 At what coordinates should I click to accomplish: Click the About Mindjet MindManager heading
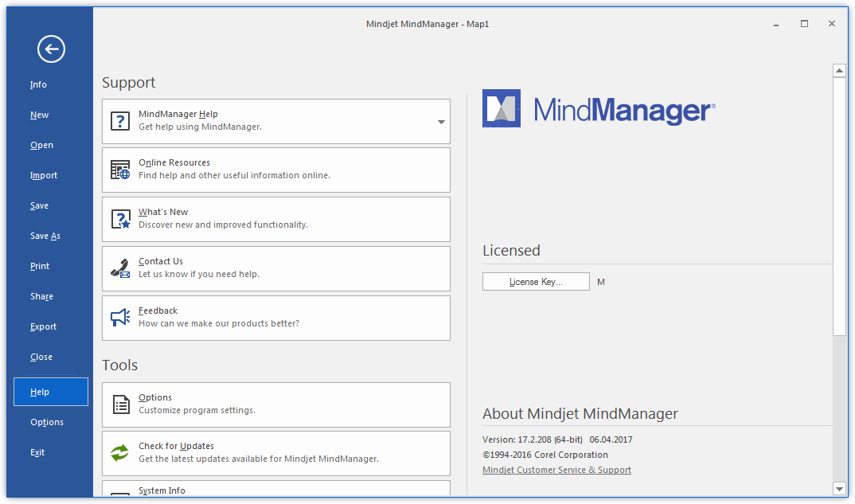tap(580, 413)
